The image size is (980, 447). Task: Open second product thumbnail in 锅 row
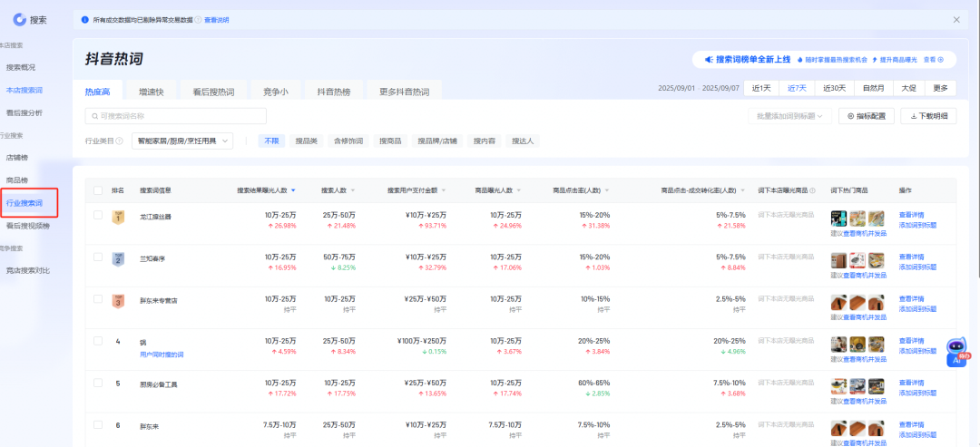[857, 344]
